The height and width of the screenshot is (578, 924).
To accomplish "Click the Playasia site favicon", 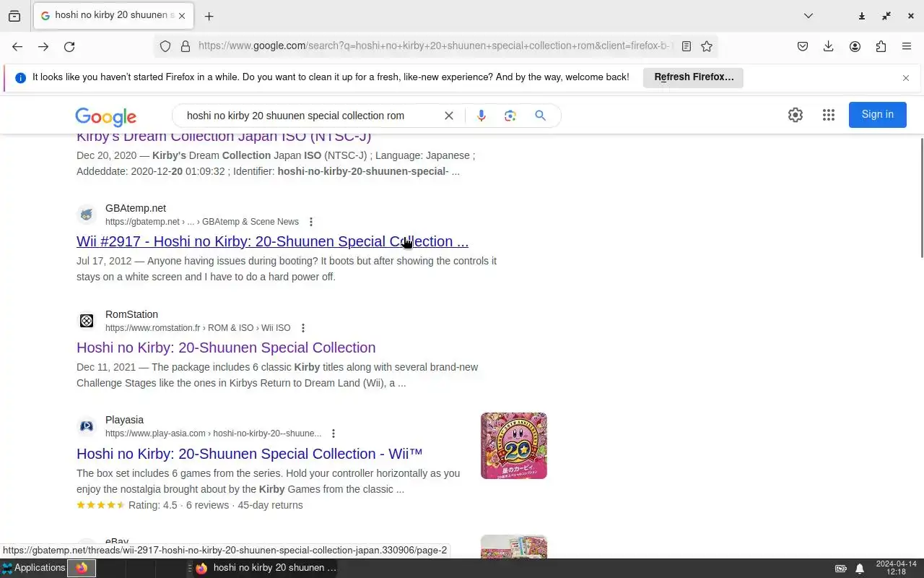I will (x=87, y=426).
